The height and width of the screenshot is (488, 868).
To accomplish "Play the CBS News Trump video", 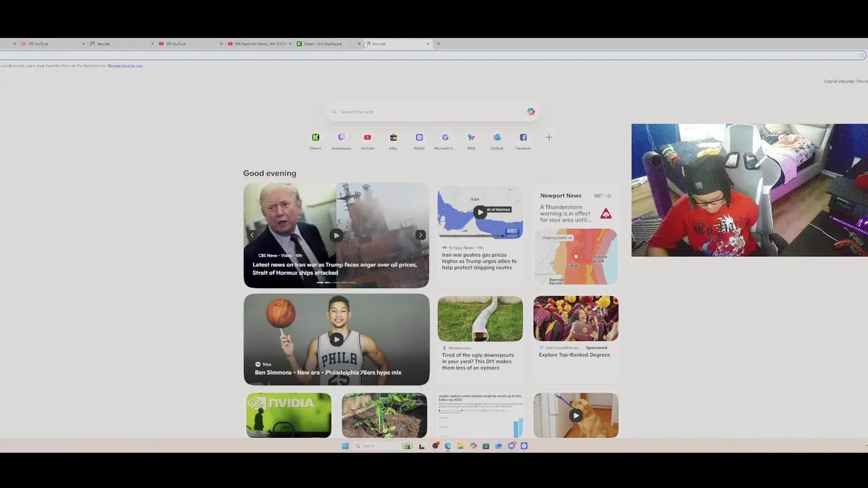I will point(336,235).
